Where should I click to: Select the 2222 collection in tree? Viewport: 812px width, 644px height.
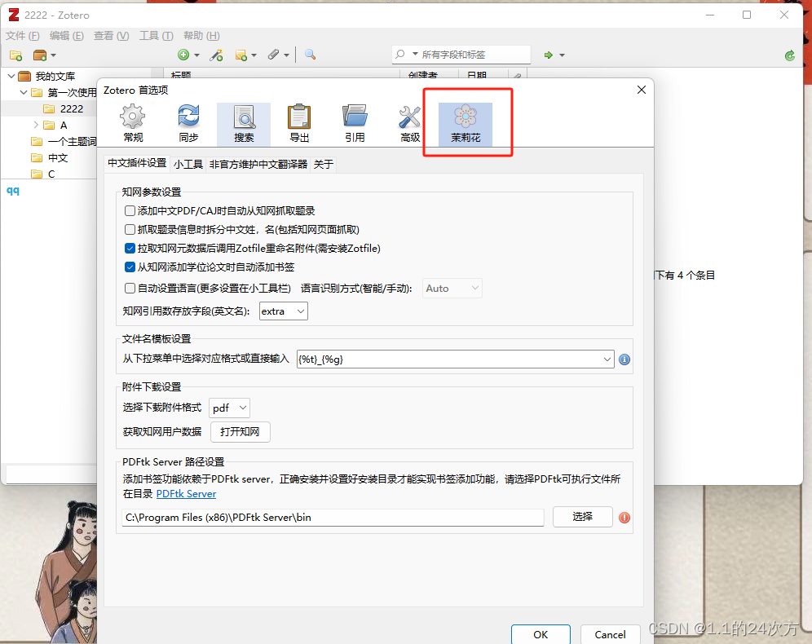(72, 108)
